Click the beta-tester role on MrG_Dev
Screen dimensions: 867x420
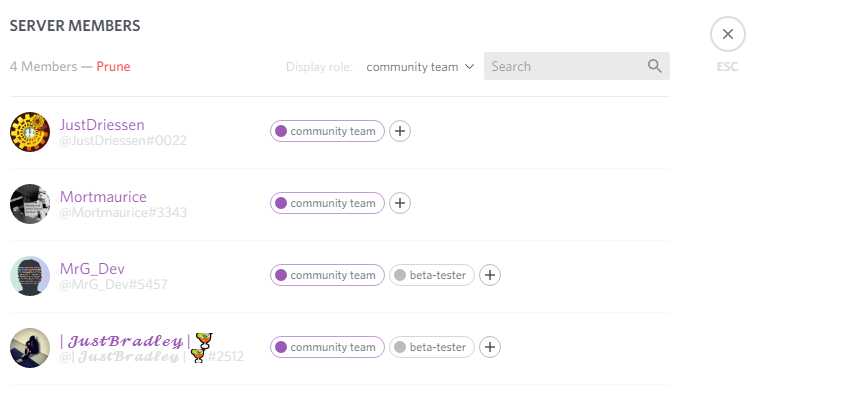431,275
